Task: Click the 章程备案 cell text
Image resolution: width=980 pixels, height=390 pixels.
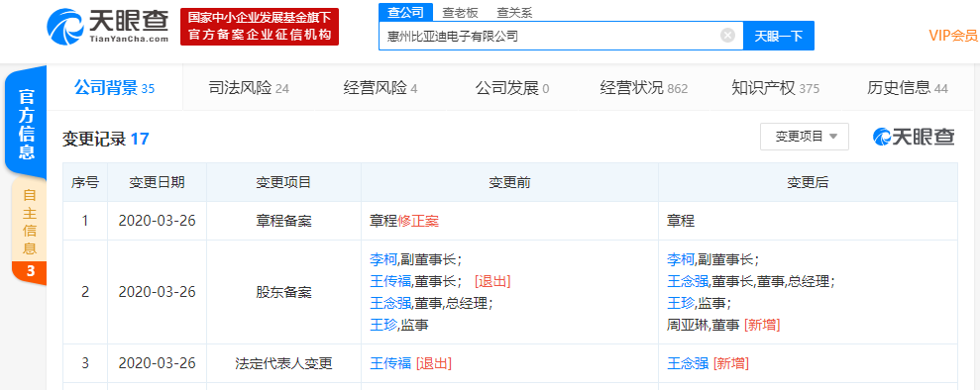Action: [x=283, y=221]
